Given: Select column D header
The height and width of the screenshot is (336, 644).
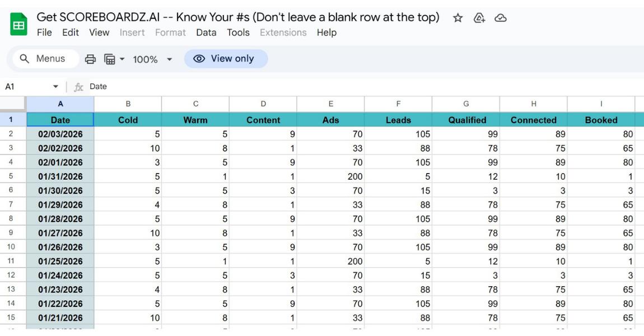Looking at the screenshot, I should [263, 104].
